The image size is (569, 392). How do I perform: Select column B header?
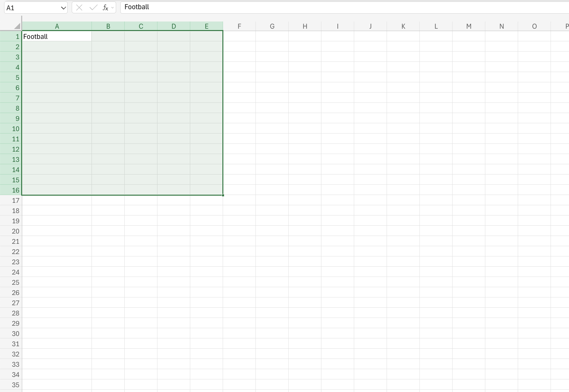[108, 26]
